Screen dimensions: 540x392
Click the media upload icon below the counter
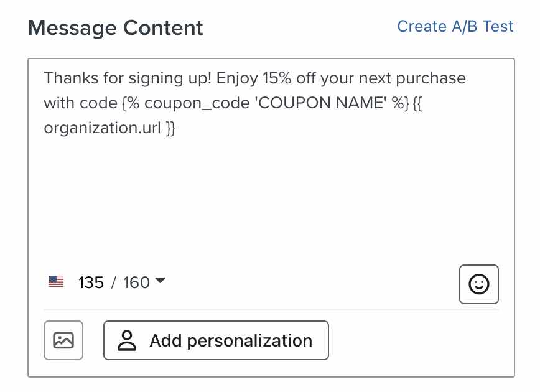coord(63,340)
